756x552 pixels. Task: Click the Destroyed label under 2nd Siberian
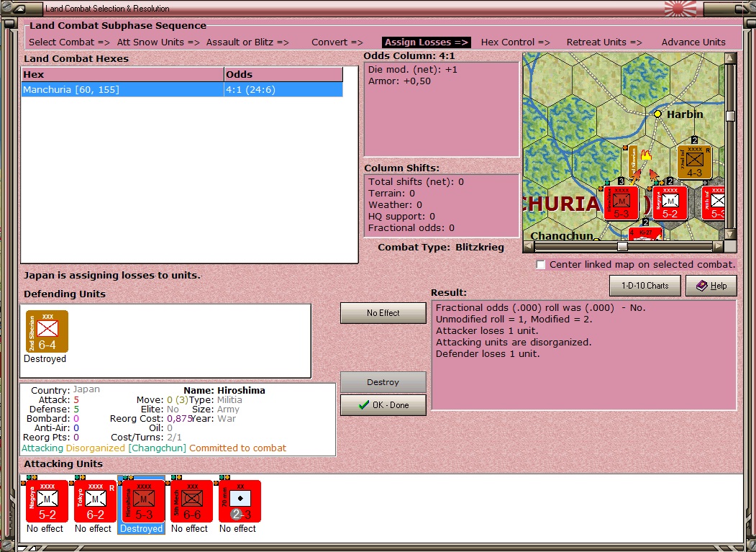[x=45, y=359]
